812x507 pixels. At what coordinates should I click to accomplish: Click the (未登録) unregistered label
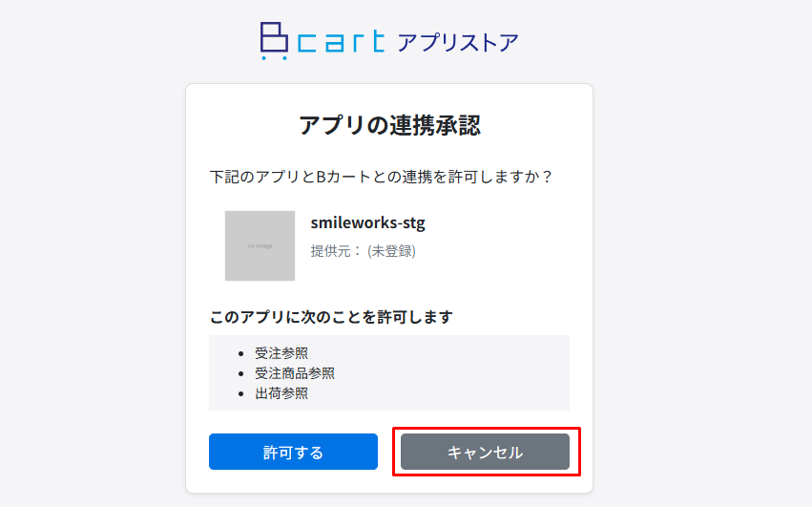(391, 251)
